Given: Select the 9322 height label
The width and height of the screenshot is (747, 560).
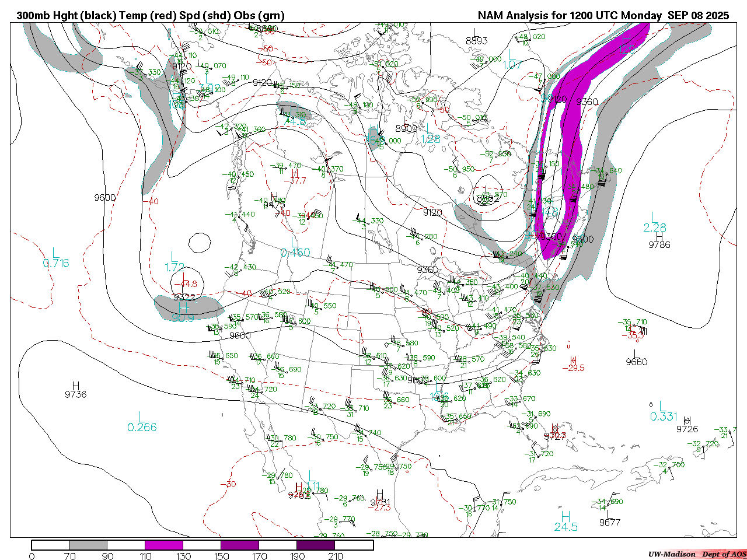Looking at the screenshot, I should (x=184, y=297).
